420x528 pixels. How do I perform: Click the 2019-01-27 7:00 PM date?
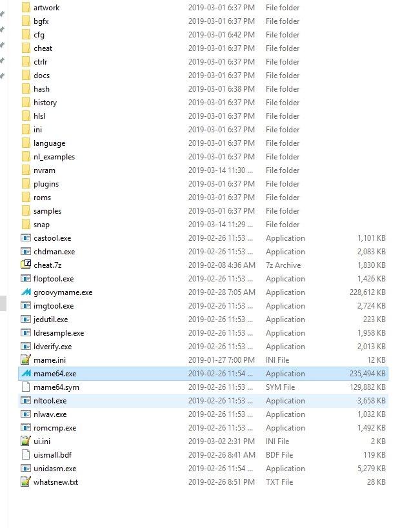click(x=221, y=360)
